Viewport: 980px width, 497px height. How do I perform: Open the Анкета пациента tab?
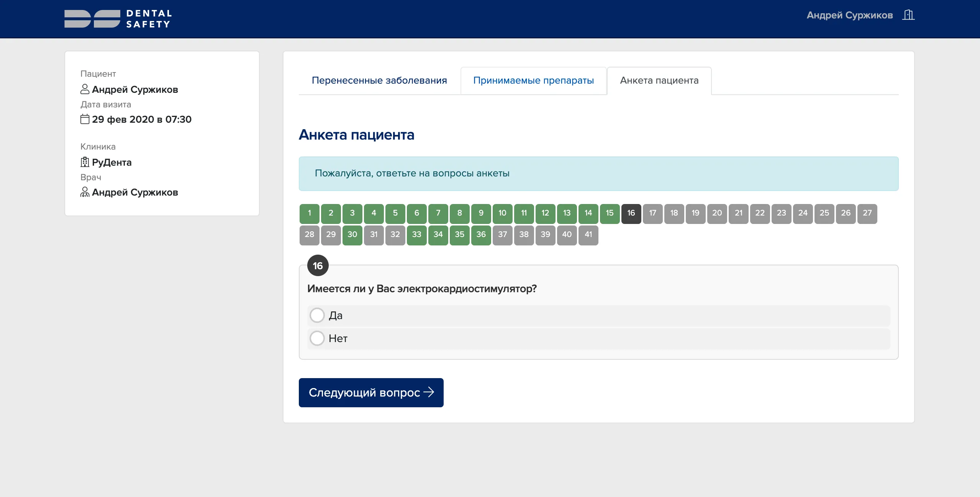659,81
